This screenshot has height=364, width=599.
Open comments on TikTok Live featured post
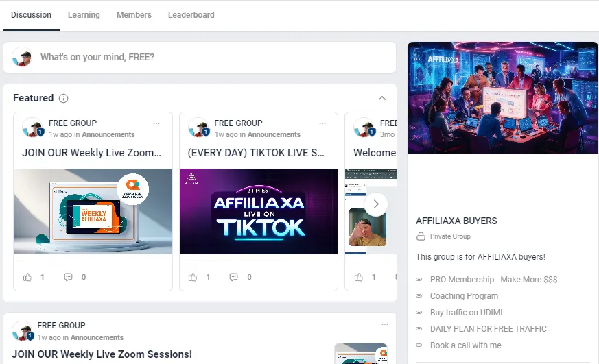point(234,277)
